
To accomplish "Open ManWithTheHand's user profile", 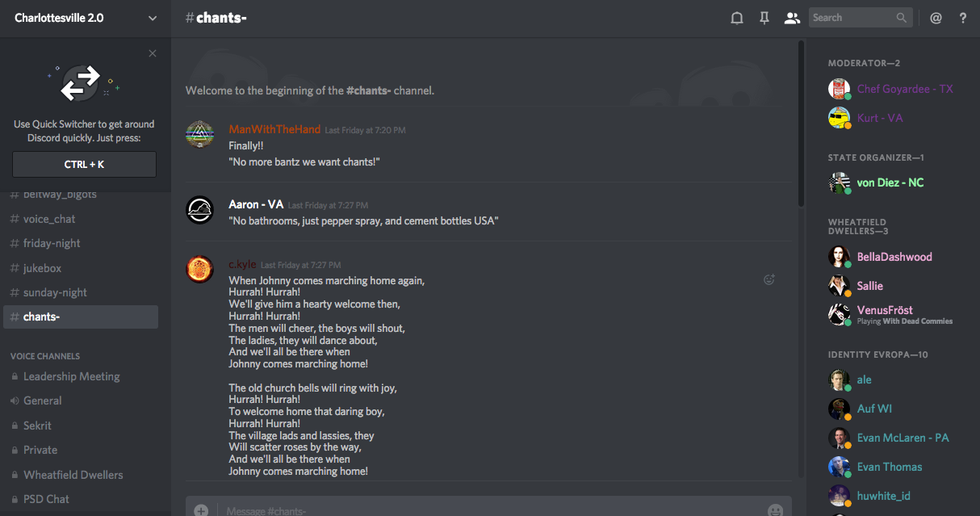I will (274, 129).
